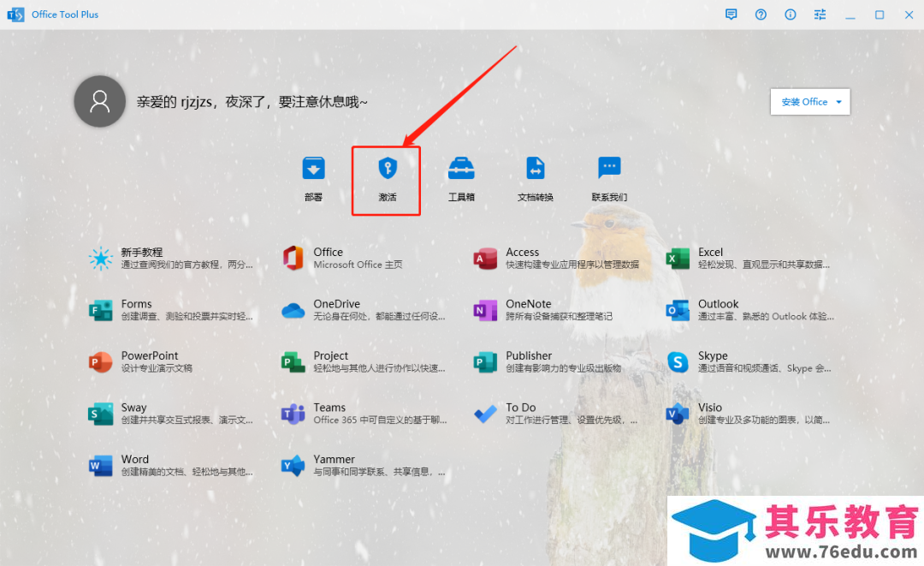Launch the Skype app icon
This screenshot has height=566, width=924.
pos(678,362)
